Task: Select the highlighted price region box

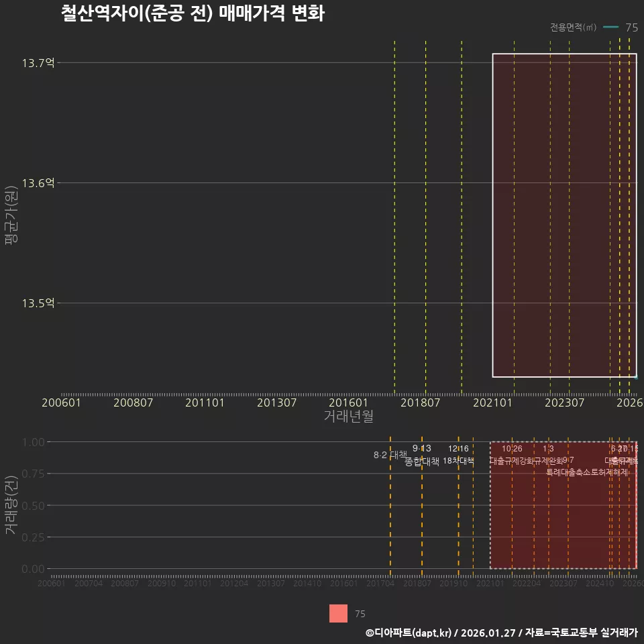Action: (565, 215)
